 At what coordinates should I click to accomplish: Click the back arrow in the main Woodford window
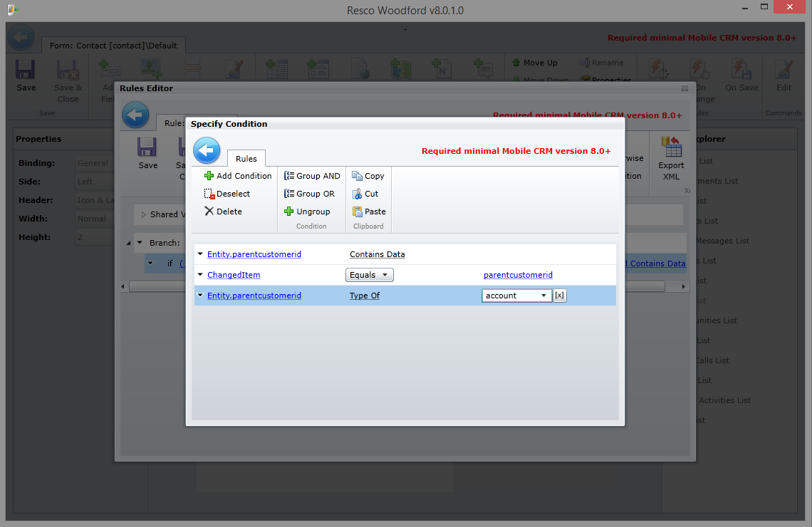(21, 37)
